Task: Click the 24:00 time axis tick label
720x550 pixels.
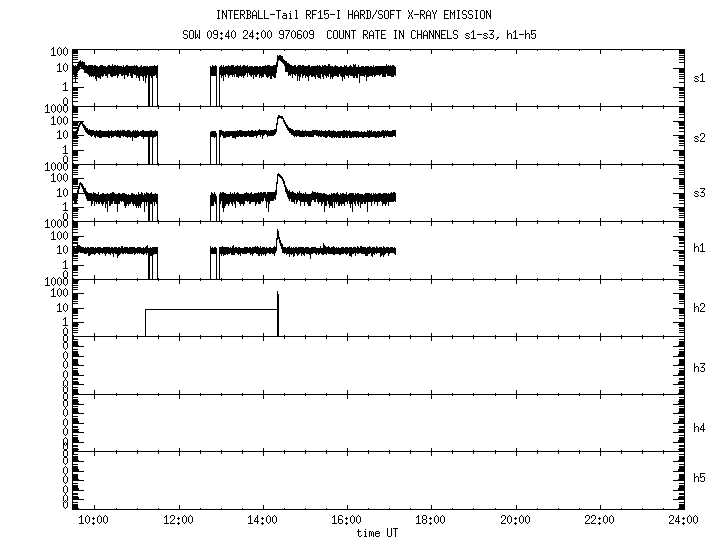Action: 683,520
